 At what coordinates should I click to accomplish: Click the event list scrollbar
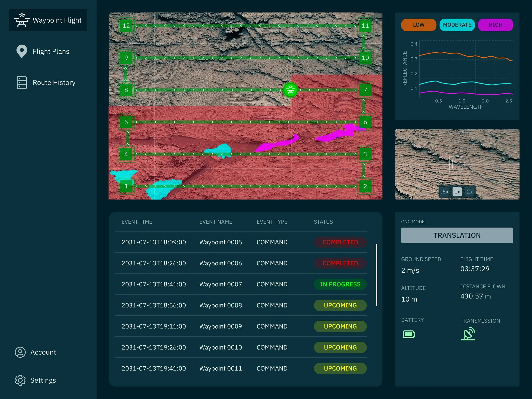pyautogui.click(x=376, y=275)
